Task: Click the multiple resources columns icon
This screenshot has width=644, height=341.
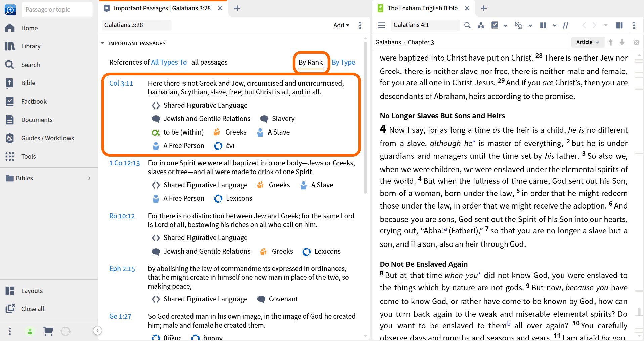Action: 543,25
